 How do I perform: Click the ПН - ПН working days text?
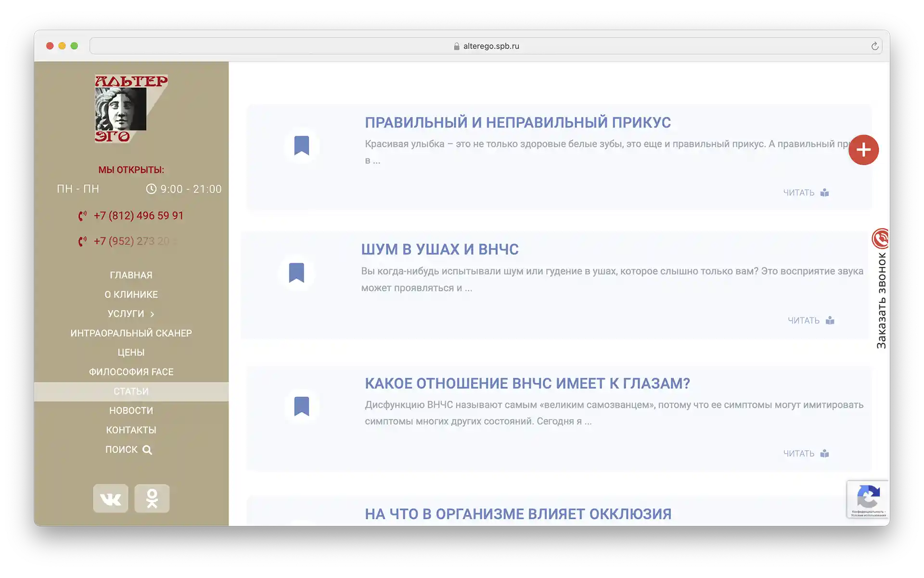(x=78, y=189)
